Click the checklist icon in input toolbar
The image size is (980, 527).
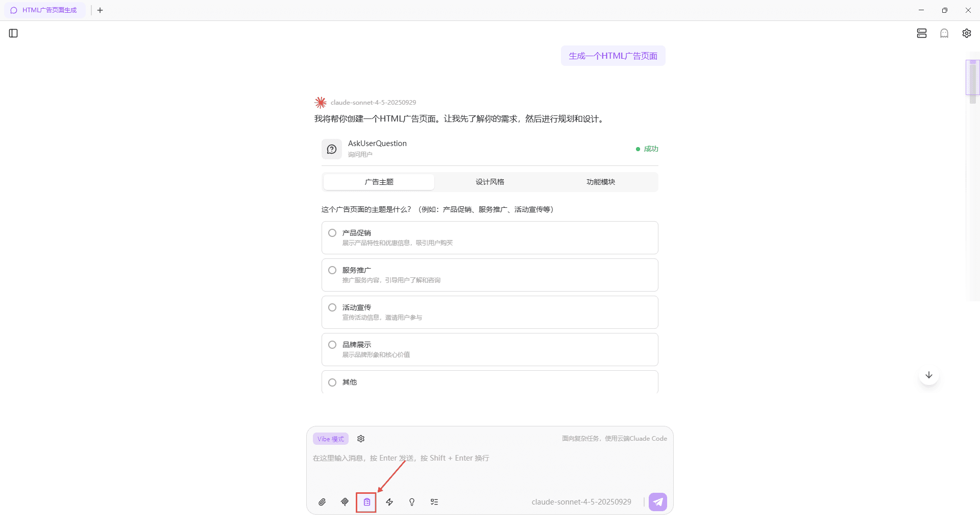coord(434,502)
